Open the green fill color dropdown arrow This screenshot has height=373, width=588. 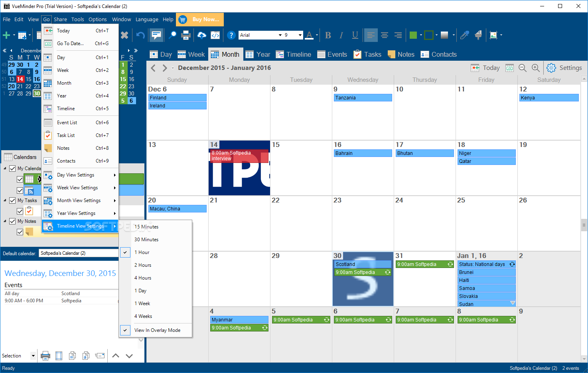pyautogui.click(x=421, y=35)
